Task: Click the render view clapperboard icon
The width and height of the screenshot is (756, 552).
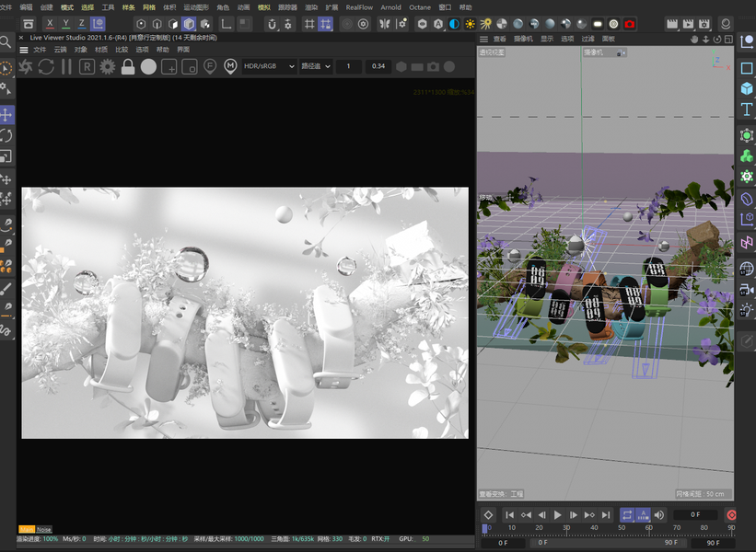Action: pos(671,24)
